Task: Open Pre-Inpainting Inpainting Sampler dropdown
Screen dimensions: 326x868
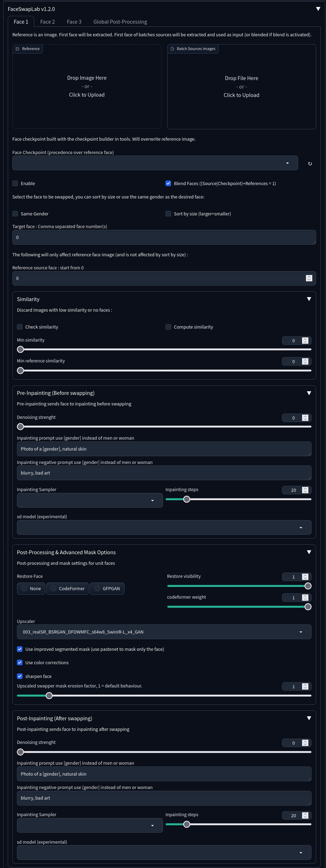Action: point(90,500)
